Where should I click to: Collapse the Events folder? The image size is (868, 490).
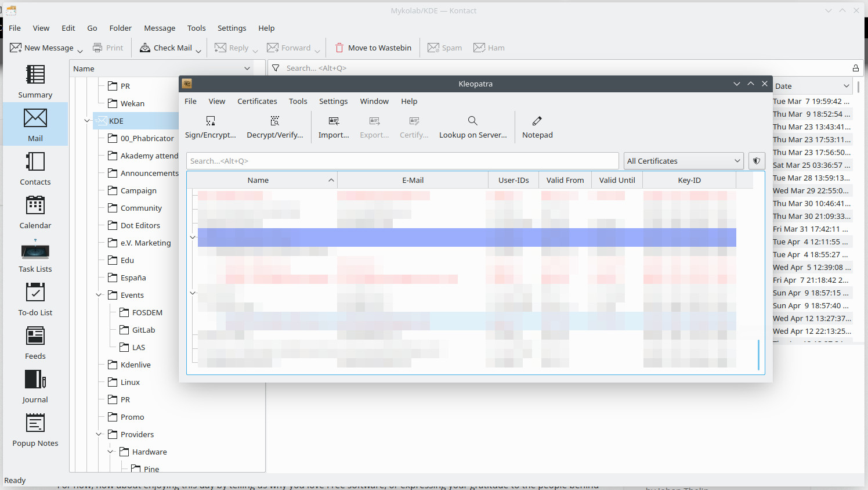coord(99,295)
